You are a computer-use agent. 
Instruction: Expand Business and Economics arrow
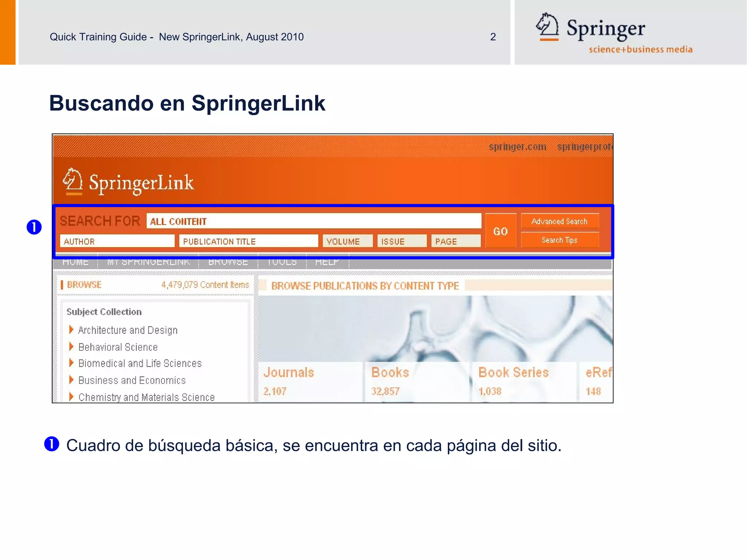tap(71, 380)
